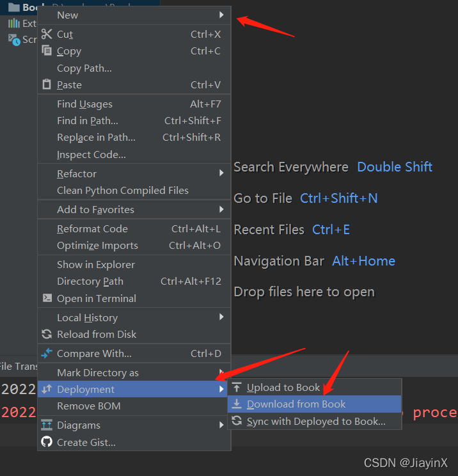This screenshot has height=476, width=458.
Task: Click the Ctrl+Shift+N shortcut text
Action: pos(339,198)
